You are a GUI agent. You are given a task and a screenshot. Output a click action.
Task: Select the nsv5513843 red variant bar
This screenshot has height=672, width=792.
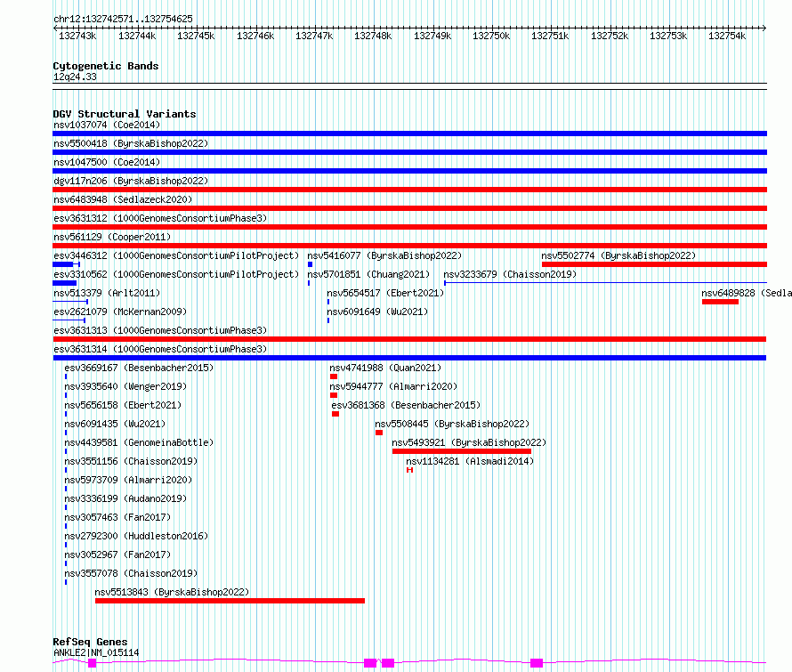230,601
